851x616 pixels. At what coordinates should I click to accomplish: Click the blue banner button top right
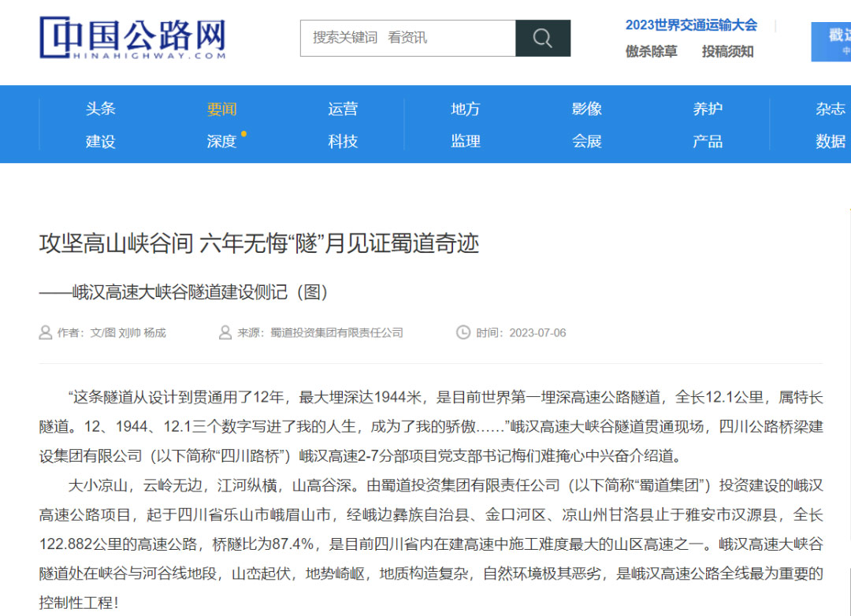click(x=832, y=42)
